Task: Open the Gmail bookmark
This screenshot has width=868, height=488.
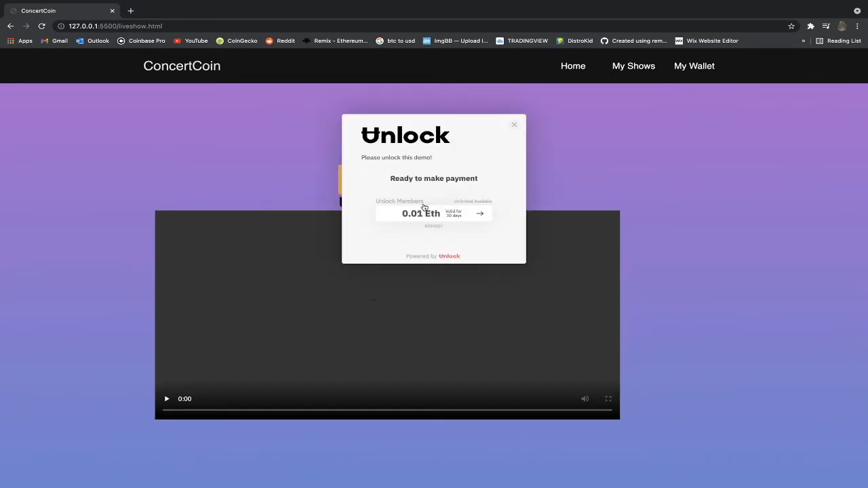Action: click(x=54, y=41)
